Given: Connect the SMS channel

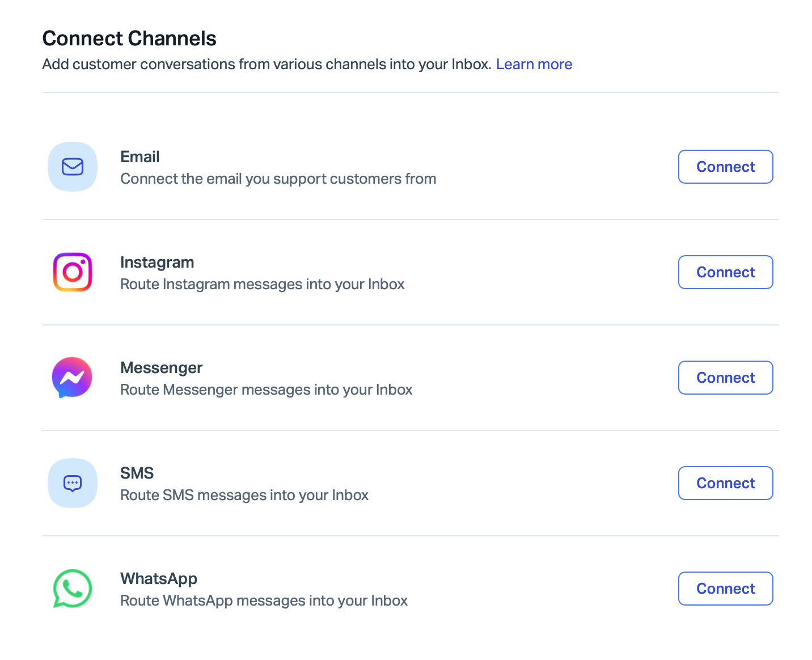Looking at the screenshot, I should tap(726, 483).
